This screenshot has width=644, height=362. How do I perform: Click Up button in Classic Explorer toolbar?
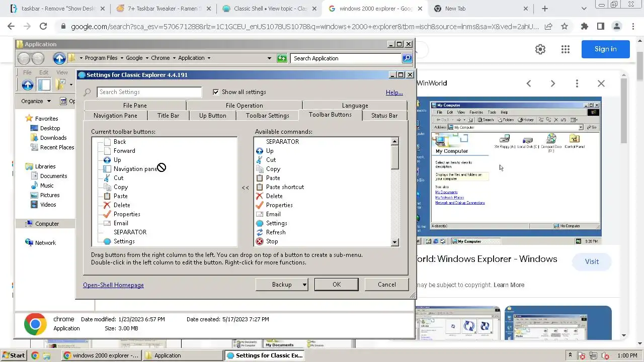pos(28,85)
